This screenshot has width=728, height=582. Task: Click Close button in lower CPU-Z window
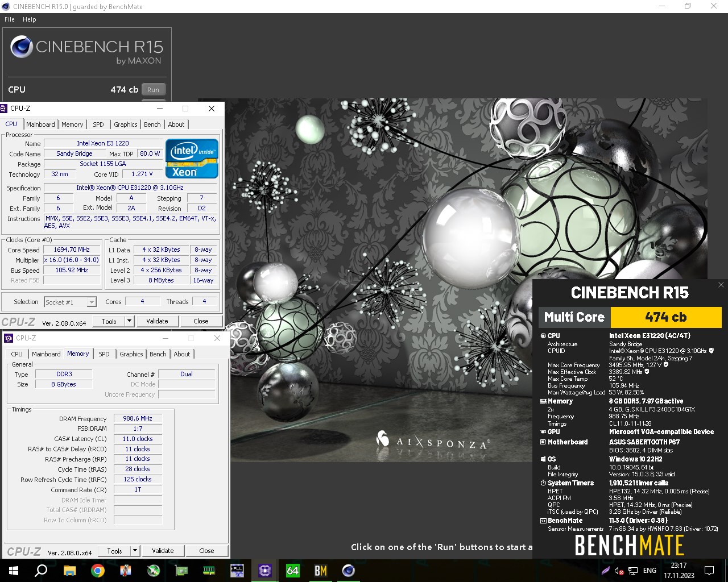pyautogui.click(x=206, y=551)
